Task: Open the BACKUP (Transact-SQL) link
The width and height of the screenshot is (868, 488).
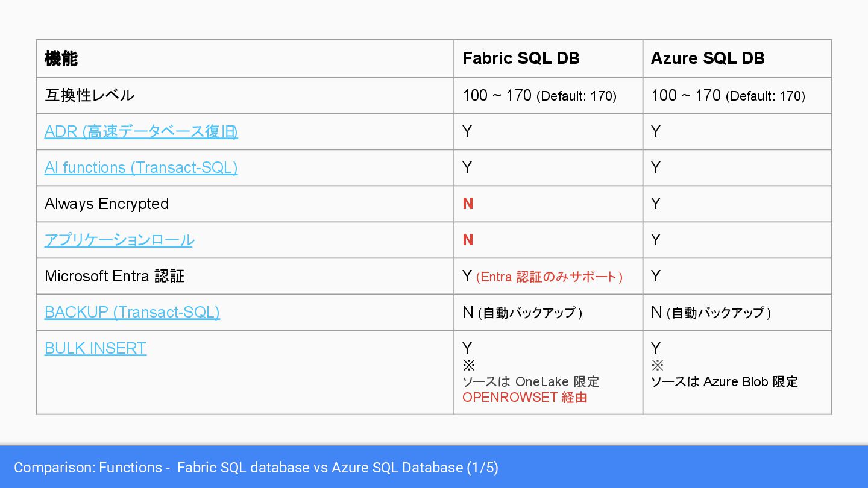Action: pos(132,312)
